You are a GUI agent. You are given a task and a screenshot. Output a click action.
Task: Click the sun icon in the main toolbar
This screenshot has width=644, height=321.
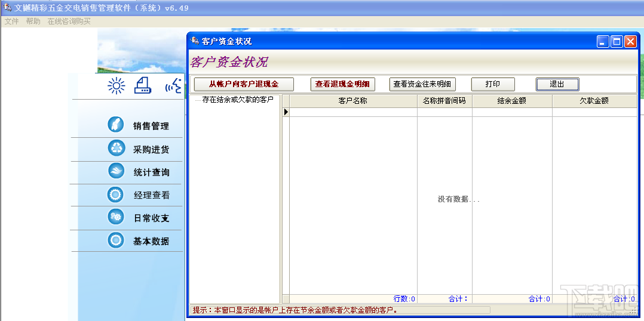116,85
